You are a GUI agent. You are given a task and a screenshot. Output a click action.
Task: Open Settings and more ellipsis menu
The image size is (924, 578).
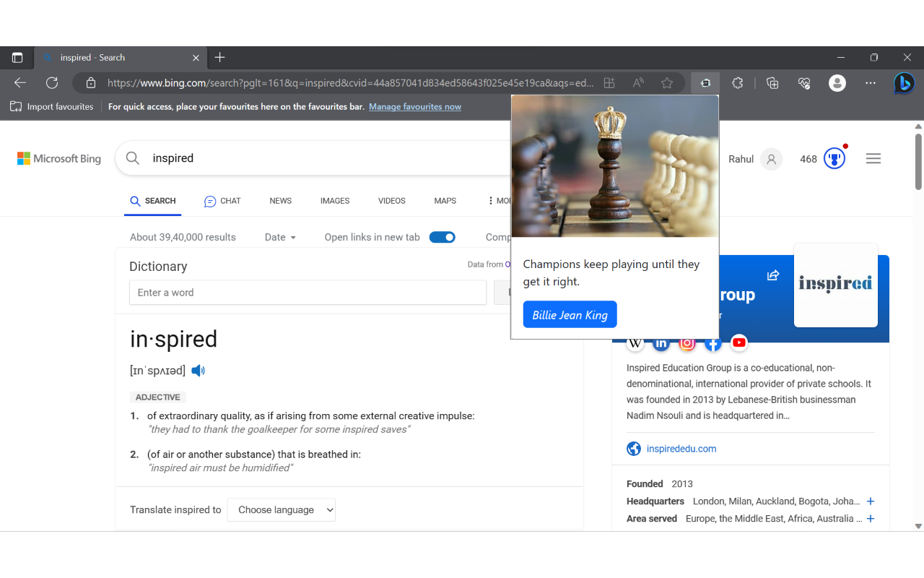click(871, 83)
